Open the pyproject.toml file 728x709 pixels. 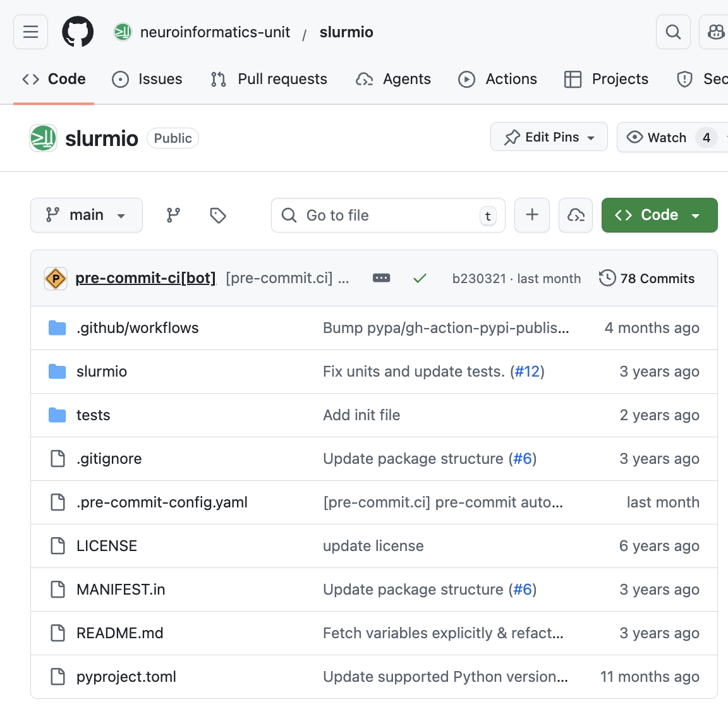[126, 677]
